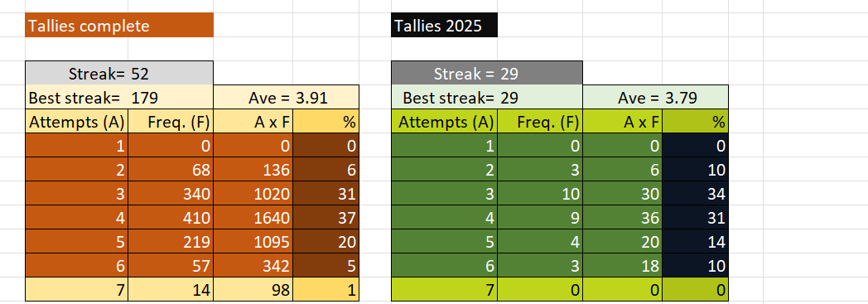This screenshot has height=304, width=868.
Task: Click the 'Ave = 3.91' cell
Action: pos(287,98)
